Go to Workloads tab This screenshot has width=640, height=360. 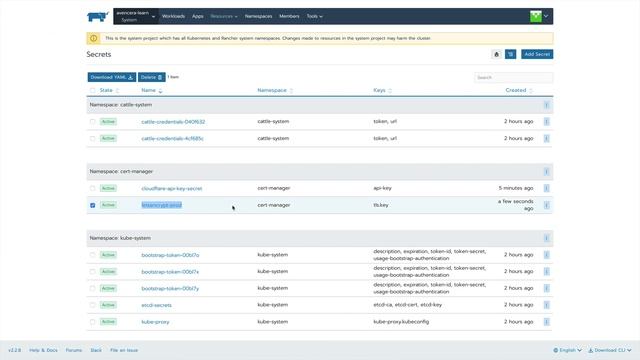click(x=173, y=16)
